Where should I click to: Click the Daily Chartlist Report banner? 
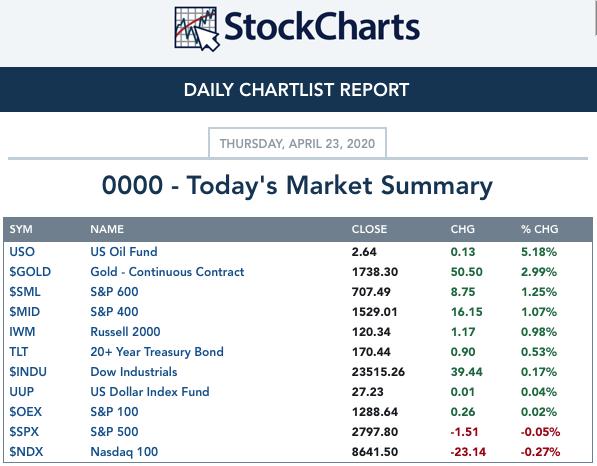(x=298, y=90)
